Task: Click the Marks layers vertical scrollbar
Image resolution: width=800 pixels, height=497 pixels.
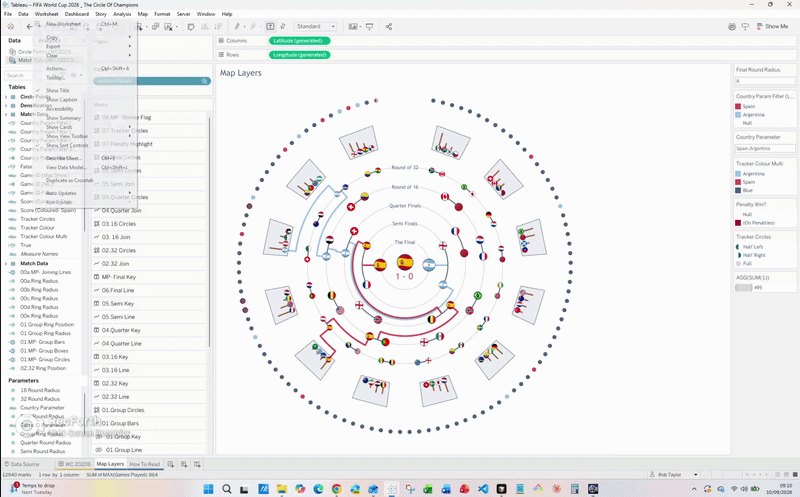Action: coord(209,230)
